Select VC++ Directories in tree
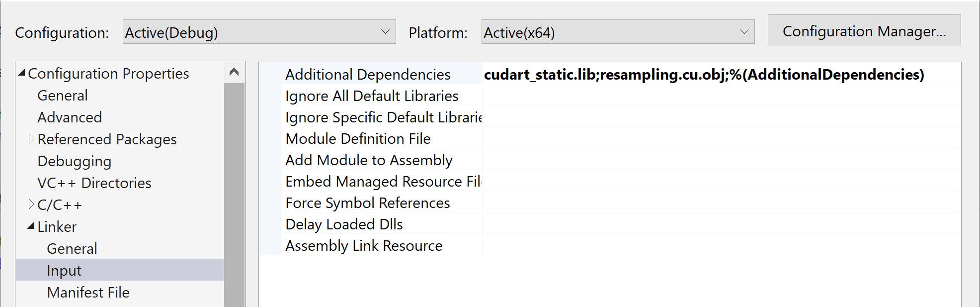This screenshot has width=980, height=307. (94, 183)
